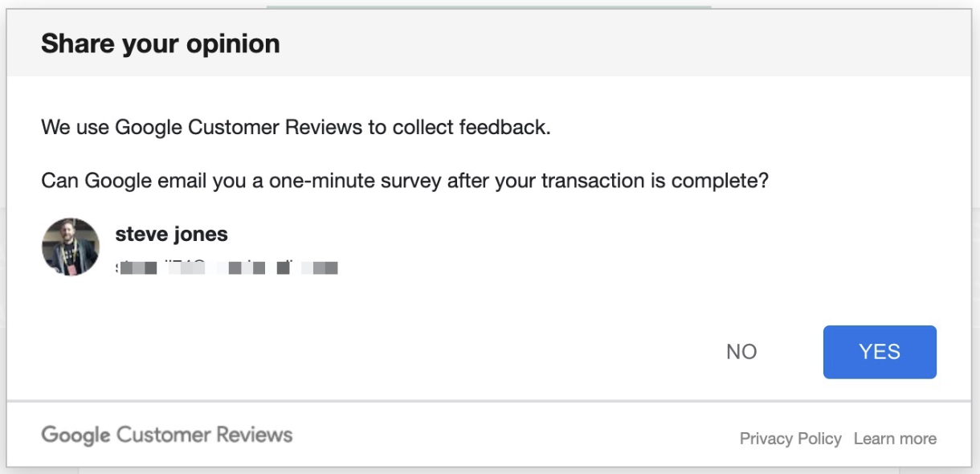
Task: Open the Privacy Policy link
Action: pyautogui.click(x=790, y=439)
